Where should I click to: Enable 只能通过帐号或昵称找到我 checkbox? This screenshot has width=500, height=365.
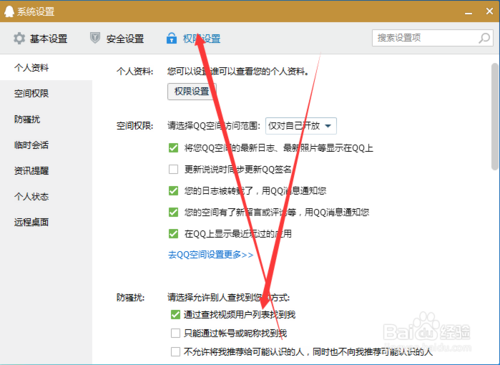coord(175,333)
